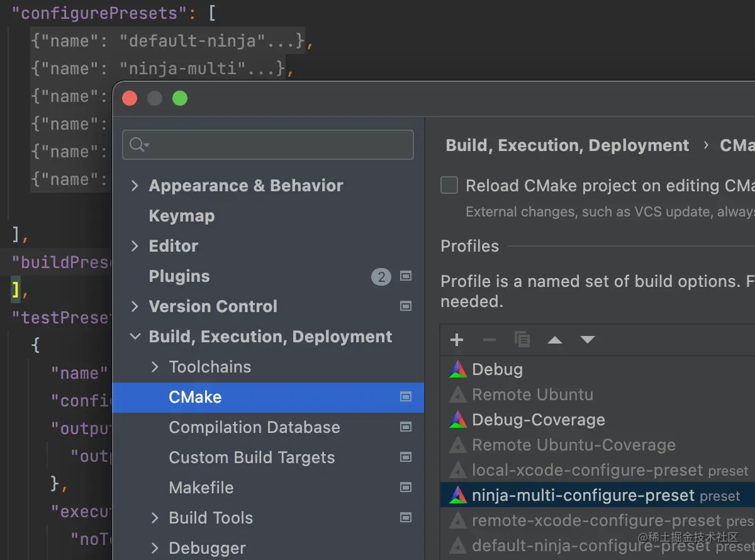755x560 pixels.
Task: Click project-level icon beside Custom Build Targets
Action: click(x=406, y=457)
